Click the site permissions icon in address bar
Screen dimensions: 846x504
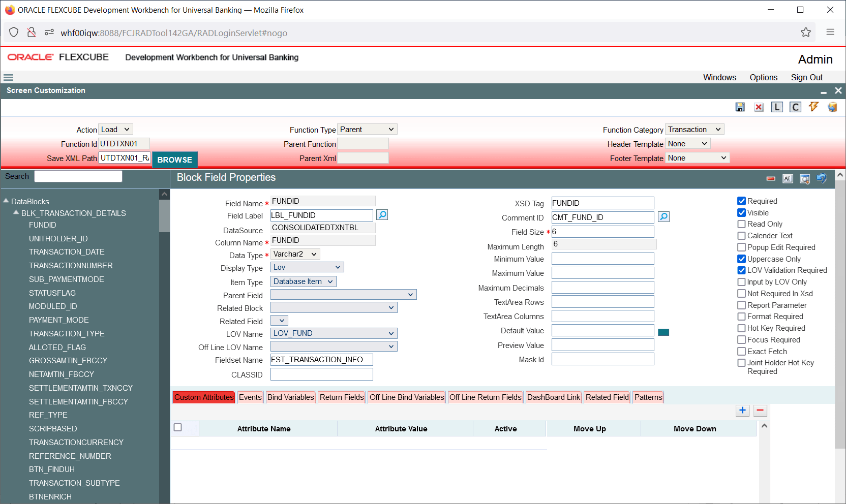[x=49, y=33]
